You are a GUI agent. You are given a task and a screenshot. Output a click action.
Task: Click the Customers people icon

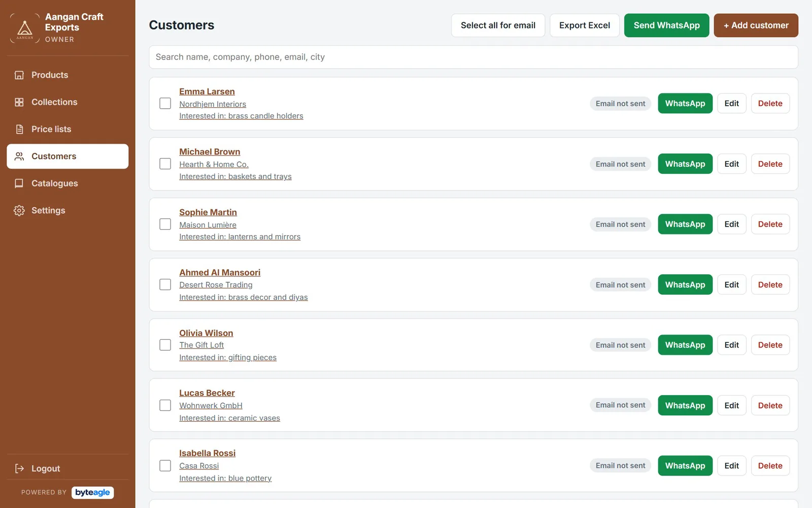tap(19, 156)
